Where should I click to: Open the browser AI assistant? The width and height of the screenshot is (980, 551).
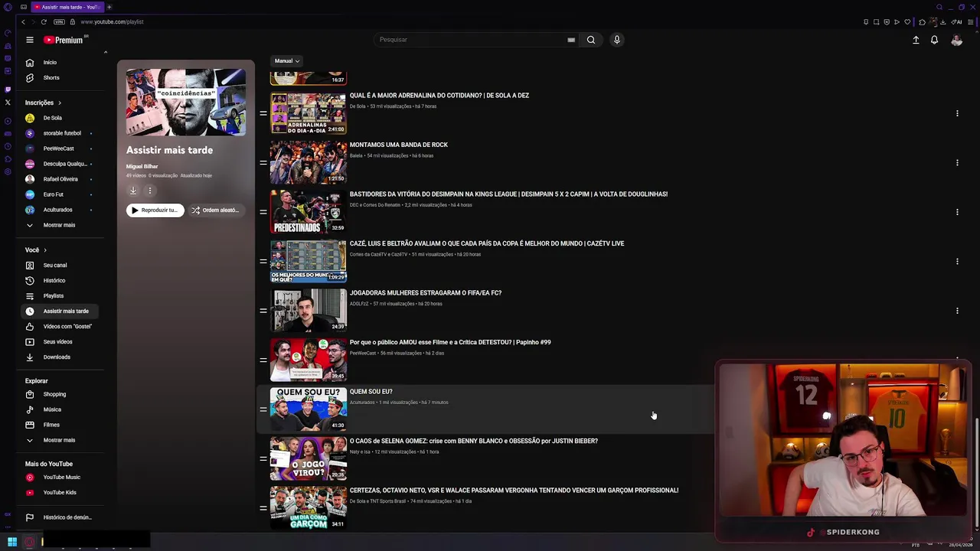pyautogui.click(x=957, y=21)
